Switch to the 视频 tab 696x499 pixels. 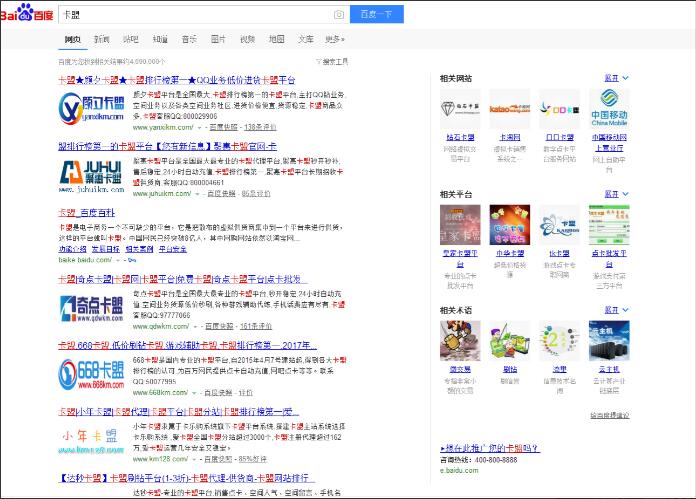point(247,40)
